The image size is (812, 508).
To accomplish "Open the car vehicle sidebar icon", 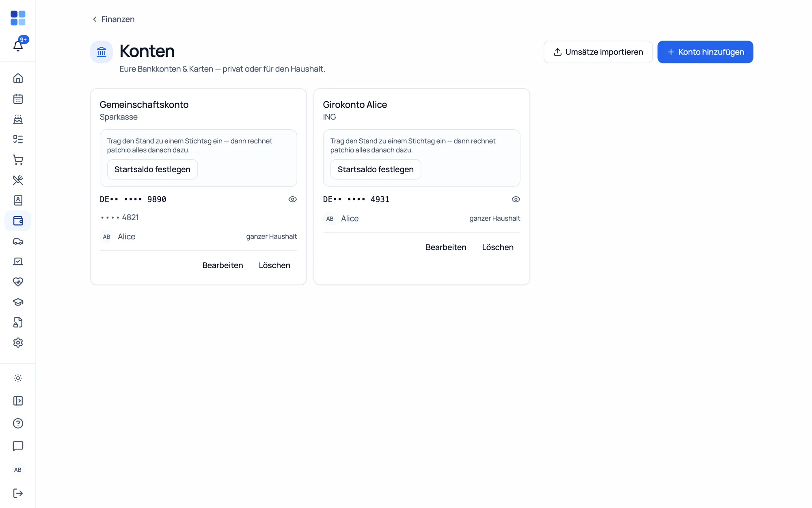I will (18, 241).
